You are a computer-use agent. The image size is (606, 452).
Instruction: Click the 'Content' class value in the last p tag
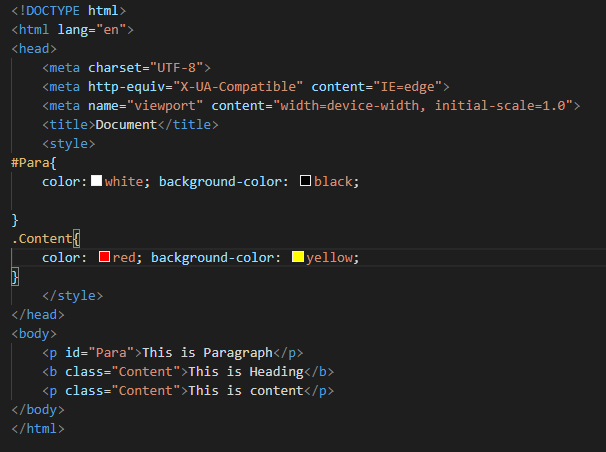(x=146, y=391)
